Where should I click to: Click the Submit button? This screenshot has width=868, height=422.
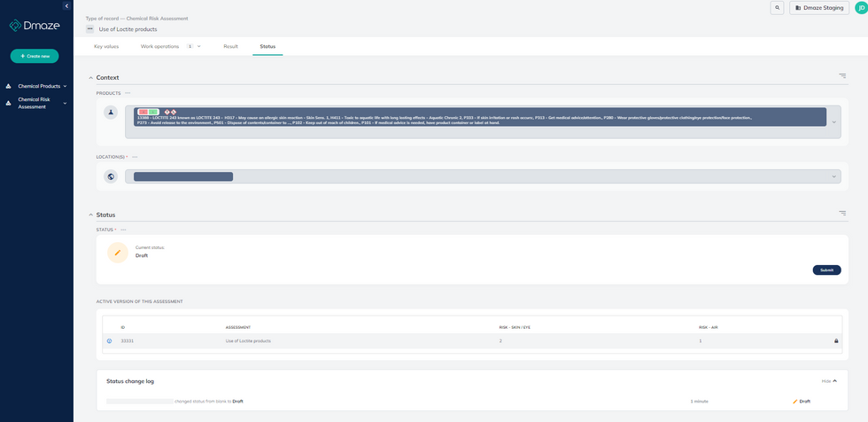point(826,270)
